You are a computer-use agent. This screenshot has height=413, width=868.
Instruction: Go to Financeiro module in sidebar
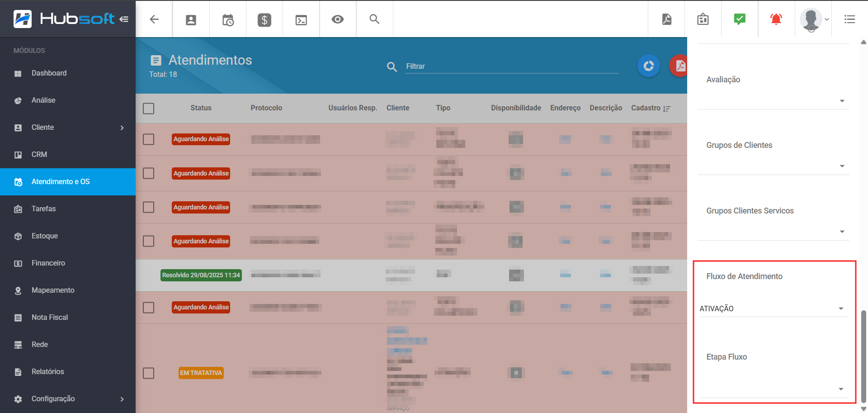48,263
